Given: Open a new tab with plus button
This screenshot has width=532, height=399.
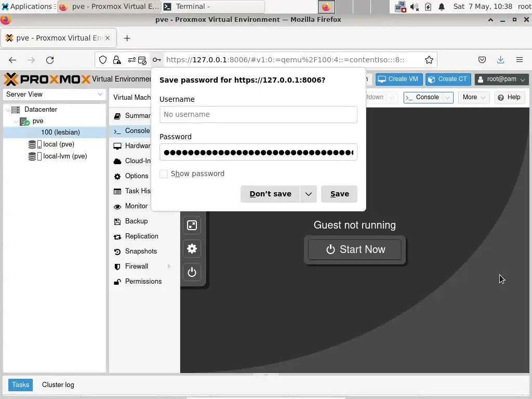Looking at the screenshot, I should tap(127, 38).
